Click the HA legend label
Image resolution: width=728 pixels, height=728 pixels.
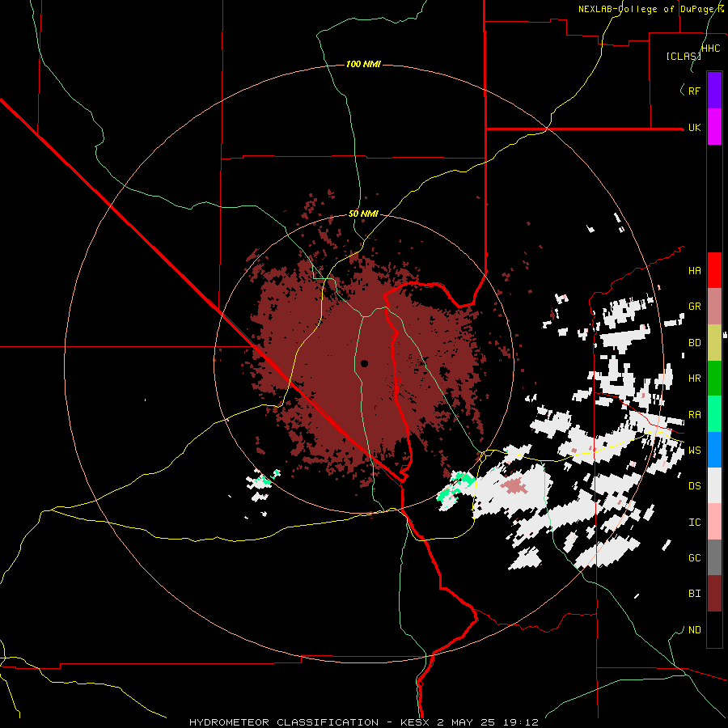tap(694, 271)
